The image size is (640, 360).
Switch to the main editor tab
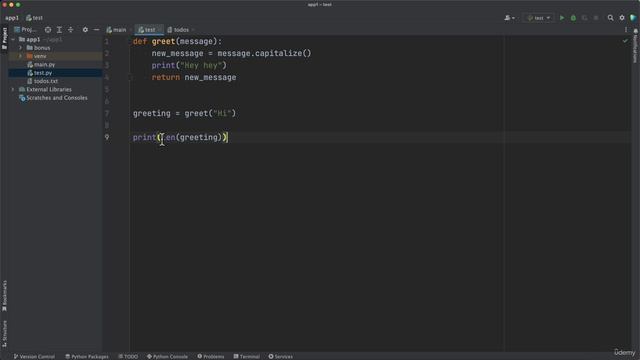click(116, 30)
